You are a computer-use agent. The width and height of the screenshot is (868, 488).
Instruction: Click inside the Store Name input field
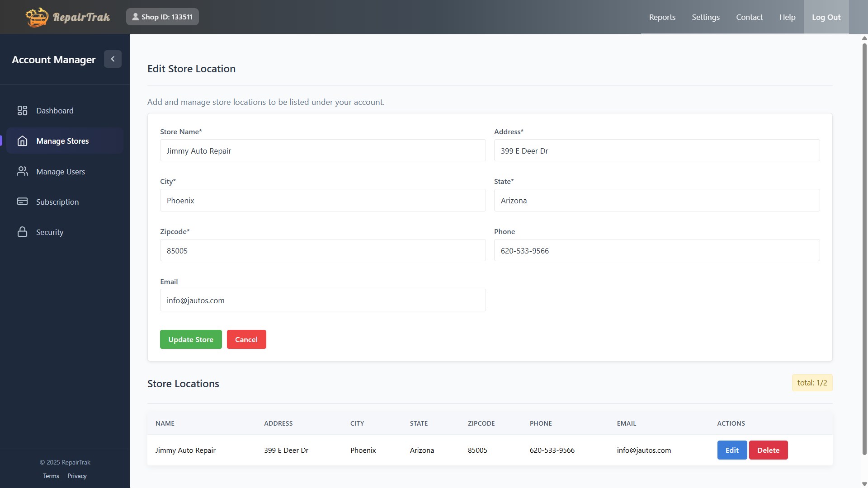[x=322, y=150]
